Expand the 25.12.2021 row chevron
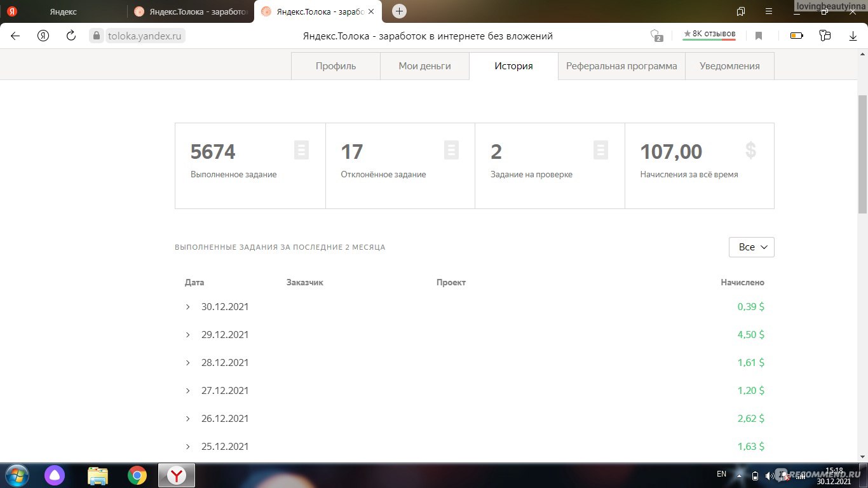The width and height of the screenshot is (868, 488). click(188, 447)
